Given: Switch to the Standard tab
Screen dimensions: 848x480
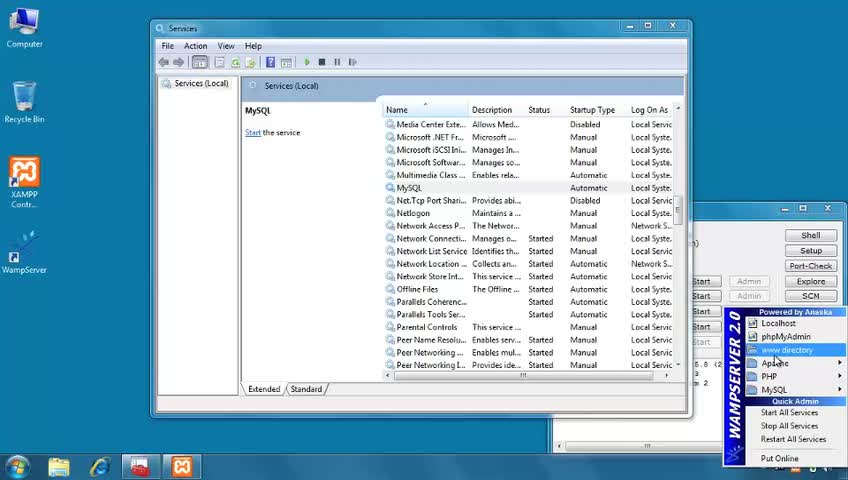Looking at the screenshot, I should (306, 389).
